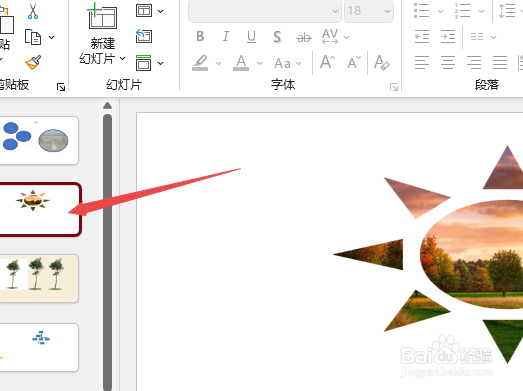The width and height of the screenshot is (523, 391).
Task: Increase font size with A^ icon
Action: click(x=327, y=62)
